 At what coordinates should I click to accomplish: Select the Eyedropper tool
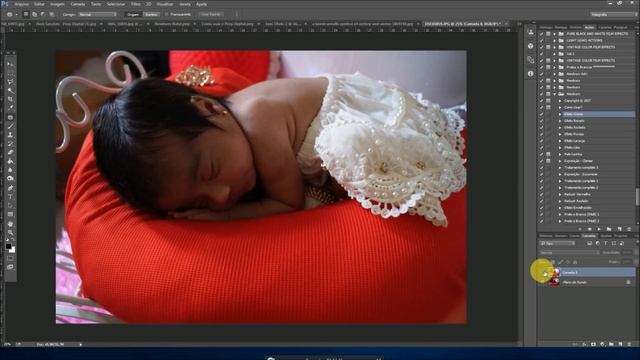(x=10, y=108)
